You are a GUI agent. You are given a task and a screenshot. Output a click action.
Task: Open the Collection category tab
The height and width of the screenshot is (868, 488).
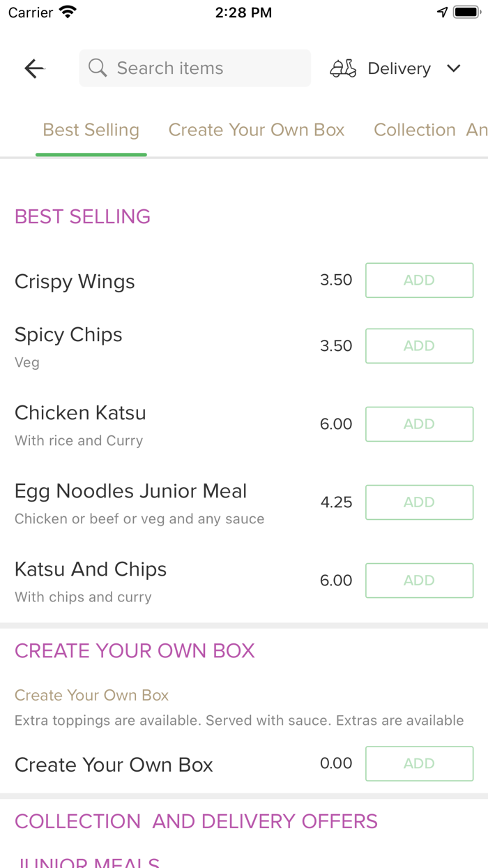[x=414, y=130]
